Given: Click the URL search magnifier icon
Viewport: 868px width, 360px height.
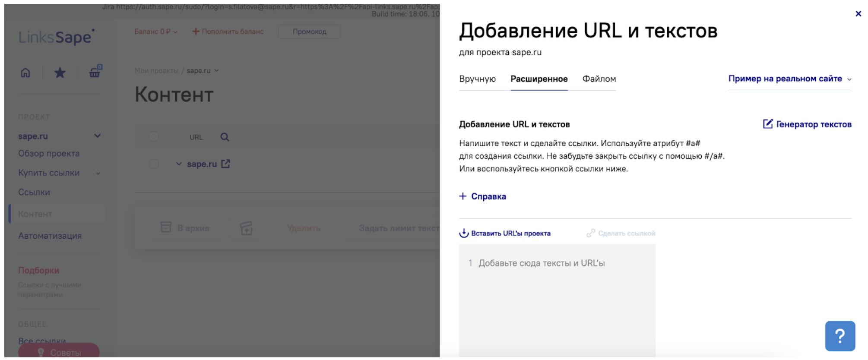Looking at the screenshot, I should (225, 137).
